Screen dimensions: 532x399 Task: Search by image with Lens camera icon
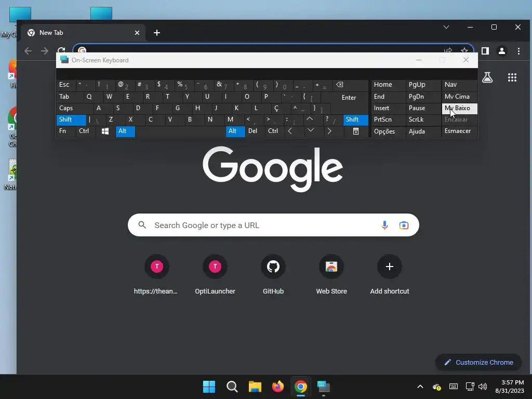coord(404,225)
